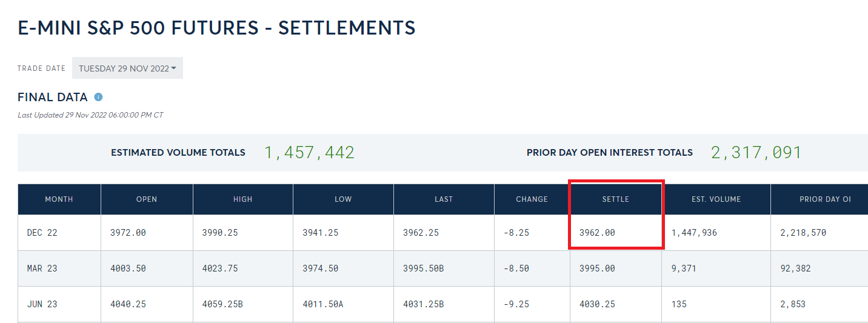Open the Trade Date dropdown
Image resolution: width=868 pixels, height=323 pixels.
[127, 68]
